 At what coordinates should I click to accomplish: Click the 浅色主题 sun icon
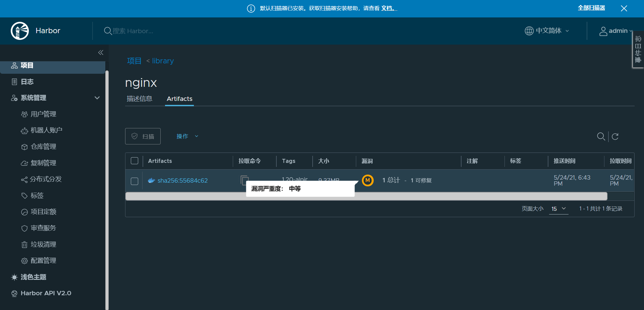(14, 277)
